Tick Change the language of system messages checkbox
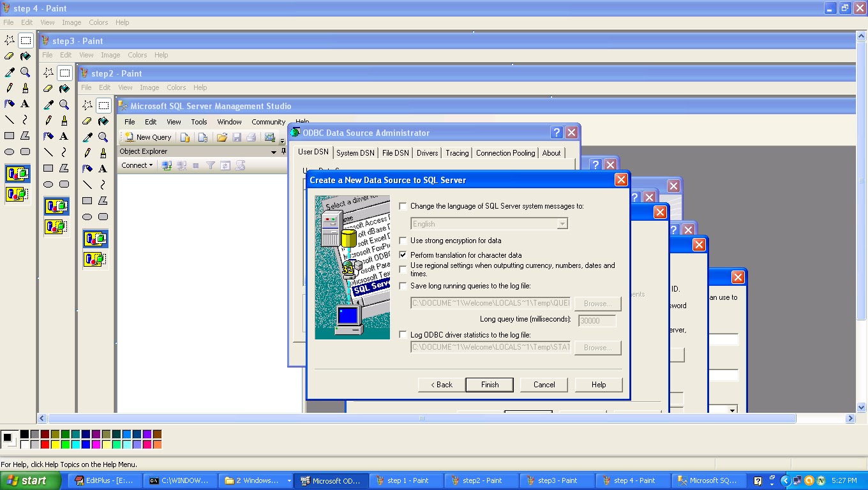The image size is (868, 490). pos(403,206)
